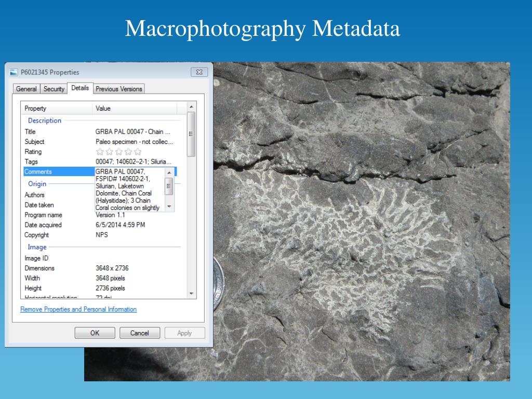Select the Program name property label

coord(43,215)
